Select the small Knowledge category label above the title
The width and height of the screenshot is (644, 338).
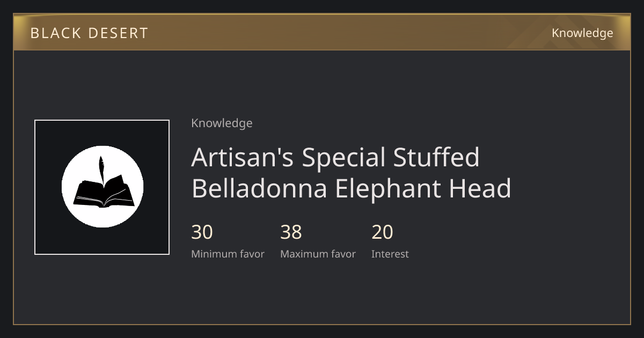pyautogui.click(x=222, y=123)
